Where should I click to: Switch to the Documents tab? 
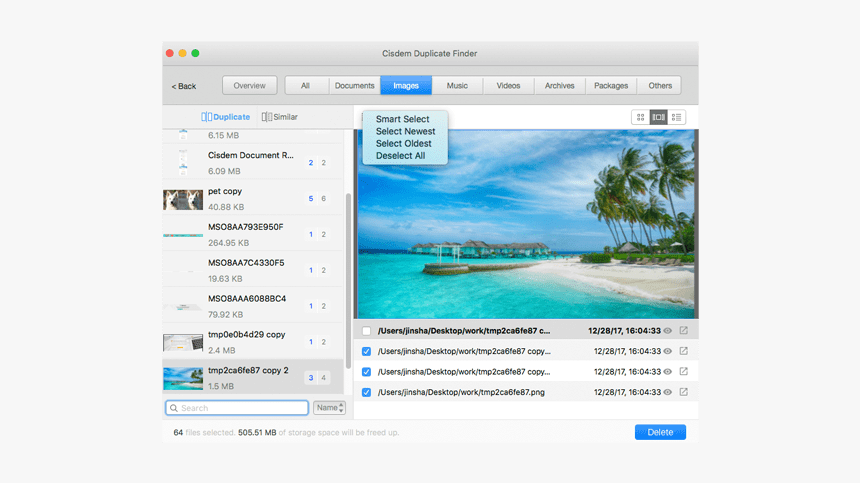coord(354,86)
